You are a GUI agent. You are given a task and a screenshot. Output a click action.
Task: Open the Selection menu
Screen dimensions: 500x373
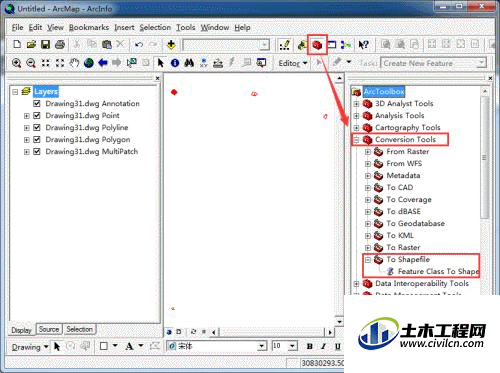coord(155,27)
